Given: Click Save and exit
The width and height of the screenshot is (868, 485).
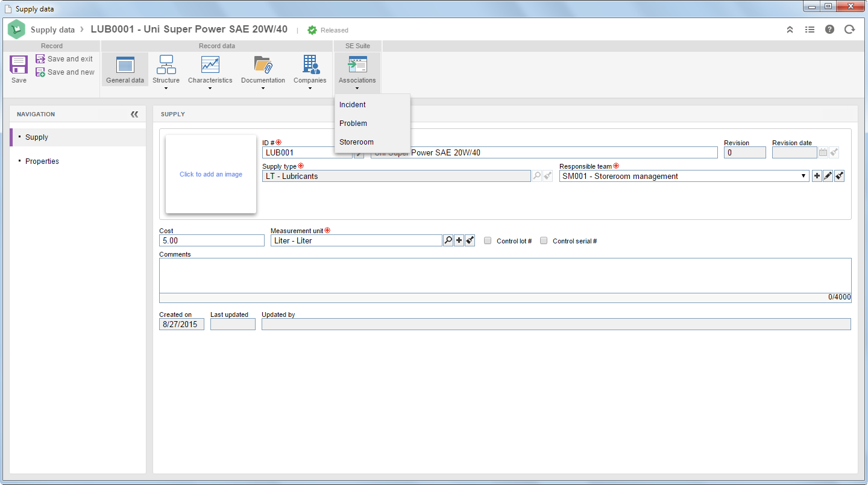Looking at the screenshot, I should (64, 59).
